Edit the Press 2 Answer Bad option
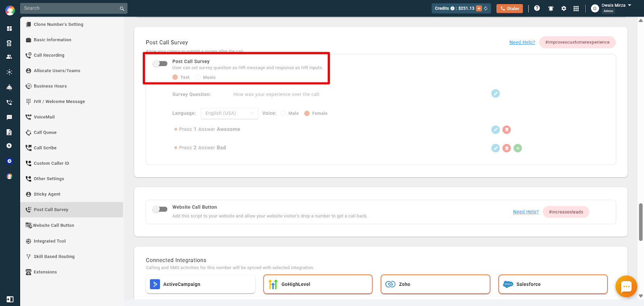This screenshot has width=644, height=306. click(495, 148)
